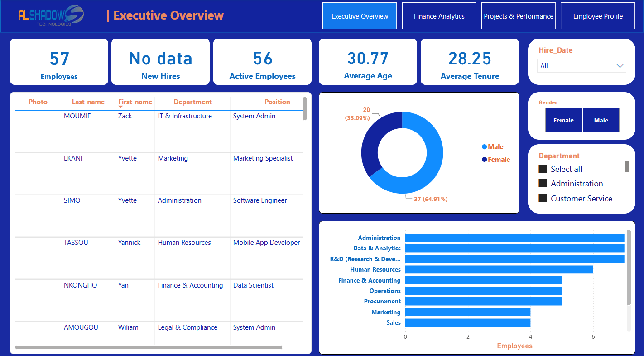The image size is (644, 356).
Task: Select the Procurement bar in chart
Action: click(x=483, y=301)
